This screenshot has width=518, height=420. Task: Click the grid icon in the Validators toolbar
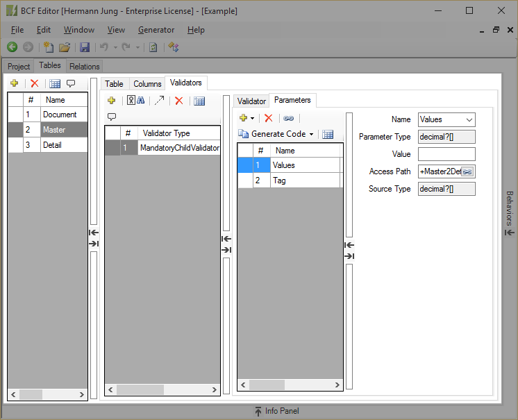click(199, 101)
